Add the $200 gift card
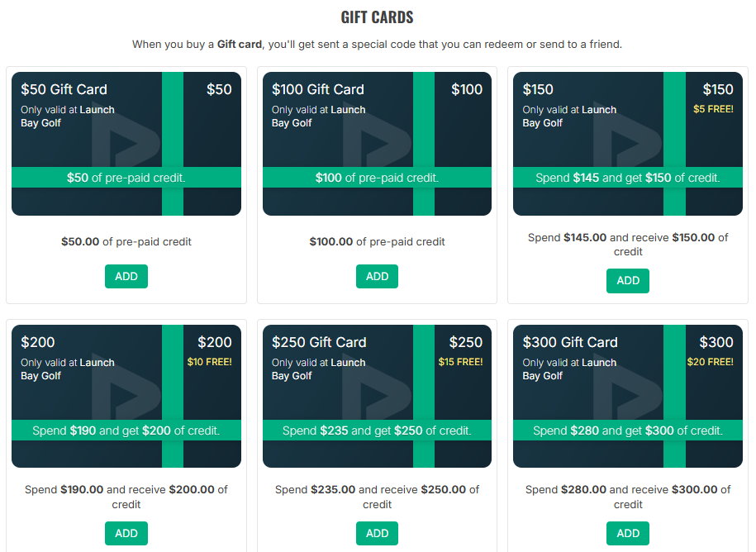 pos(126,533)
